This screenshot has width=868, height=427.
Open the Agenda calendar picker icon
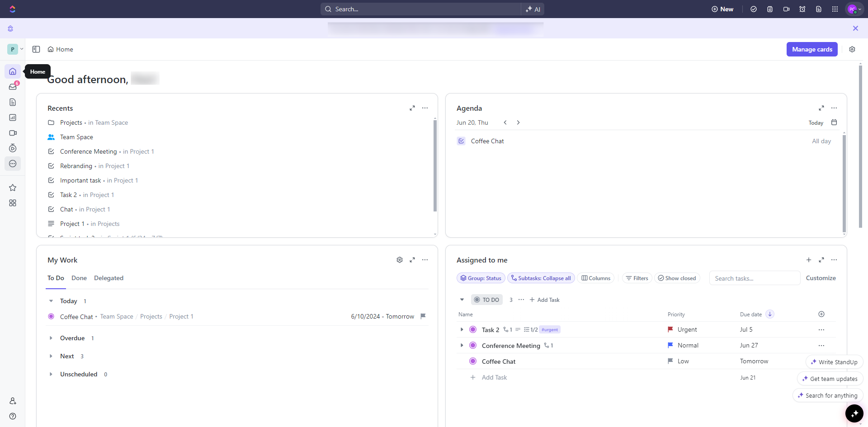click(834, 122)
